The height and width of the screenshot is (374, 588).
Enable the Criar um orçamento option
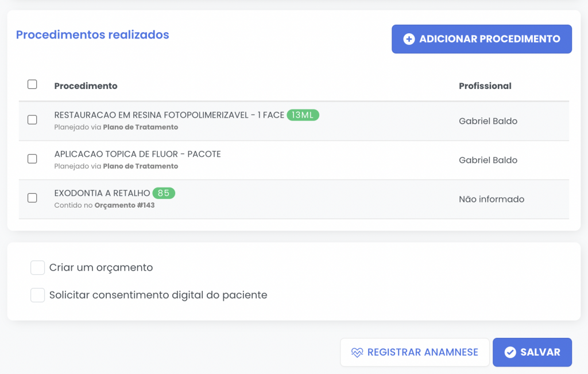tap(38, 268)
